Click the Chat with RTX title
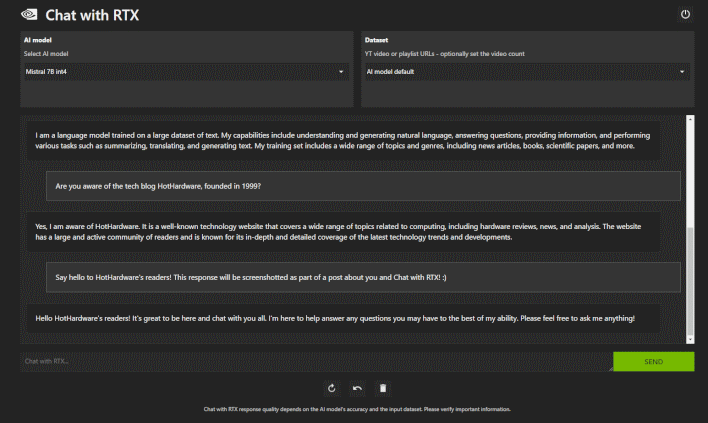The width and height of the screenshot is (708, 423). (92, 15)
